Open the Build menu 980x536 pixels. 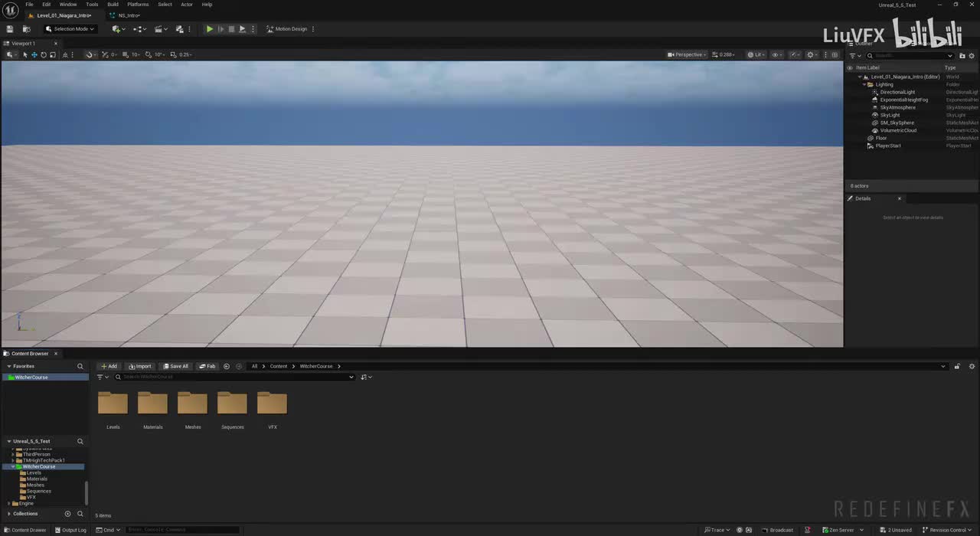tap(113, 4)
